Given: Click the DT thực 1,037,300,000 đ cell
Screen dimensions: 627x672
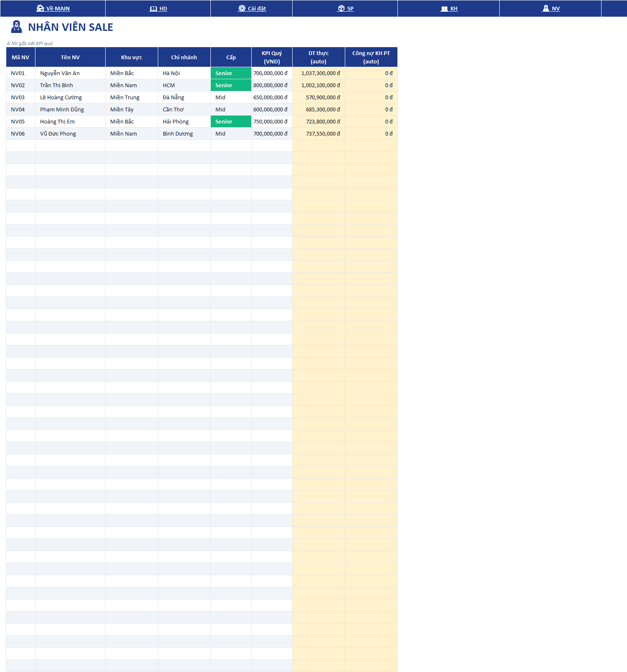Looking at the screenshot, I should click(x=319, y=73).
